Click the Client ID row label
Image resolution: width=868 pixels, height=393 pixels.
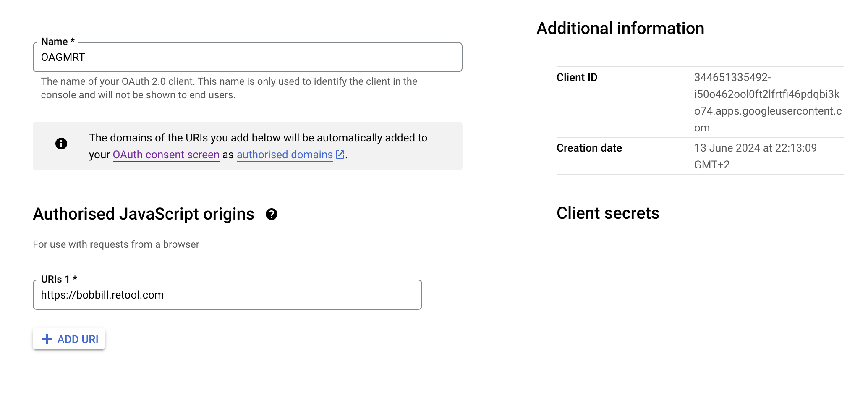(577, 77)
